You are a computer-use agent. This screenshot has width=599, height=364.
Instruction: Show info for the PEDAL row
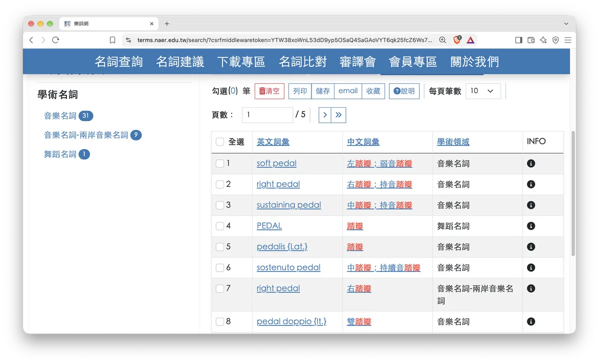click(x=531, y=226)
